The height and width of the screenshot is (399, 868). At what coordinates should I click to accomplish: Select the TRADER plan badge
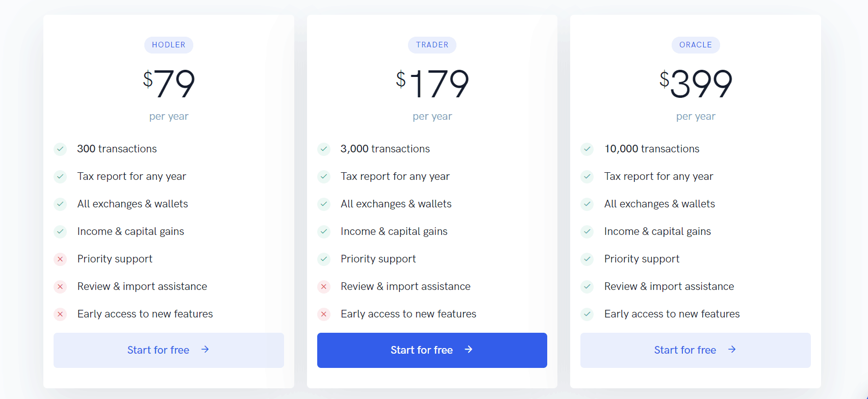click(x=432, y=45)
